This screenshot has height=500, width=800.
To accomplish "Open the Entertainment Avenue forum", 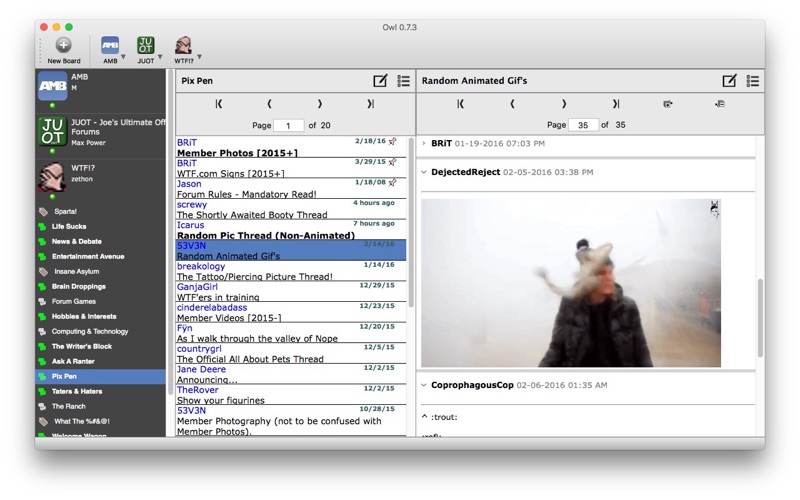I will pos(88,256).
